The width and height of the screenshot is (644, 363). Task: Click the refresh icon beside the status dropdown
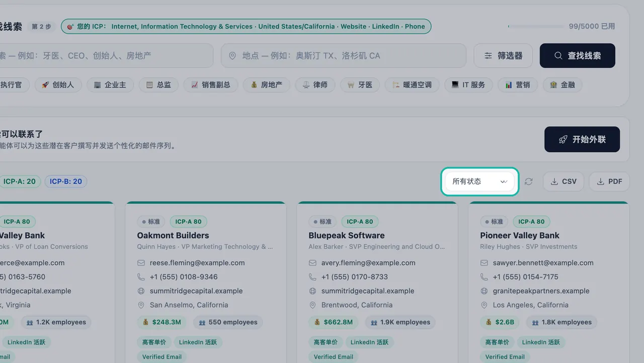(528, 181)
